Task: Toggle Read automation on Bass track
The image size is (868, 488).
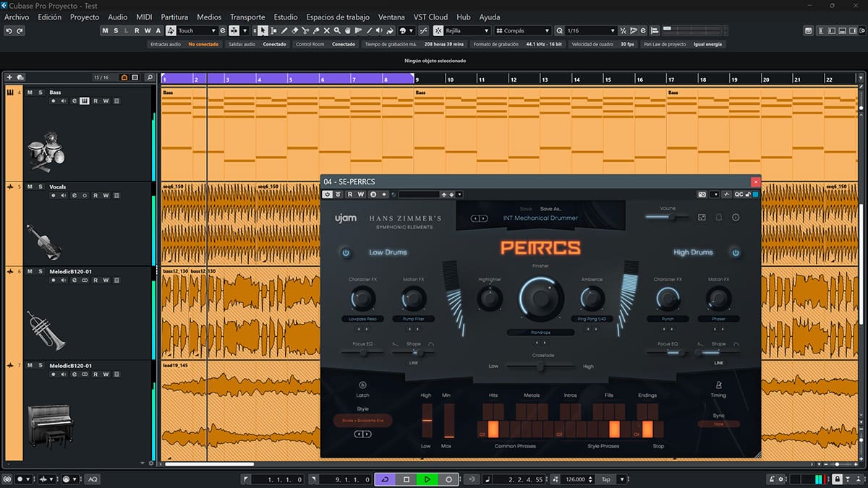Action: pos(95,101)
